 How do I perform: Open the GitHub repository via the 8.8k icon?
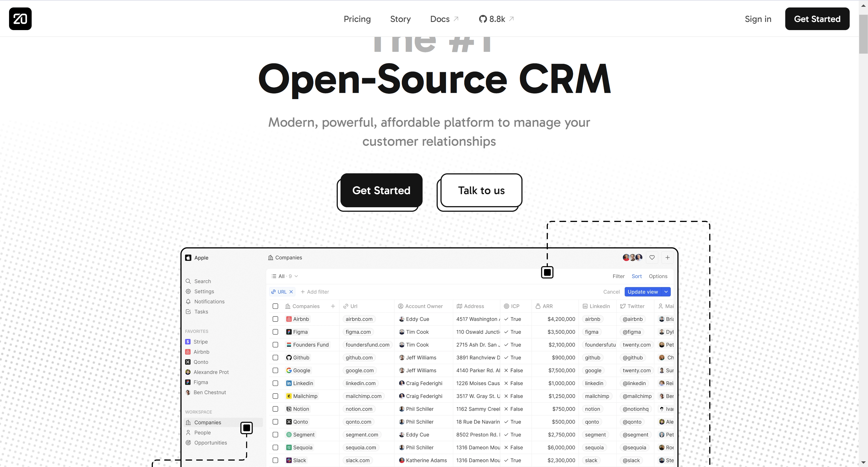(x=495, y=19)
